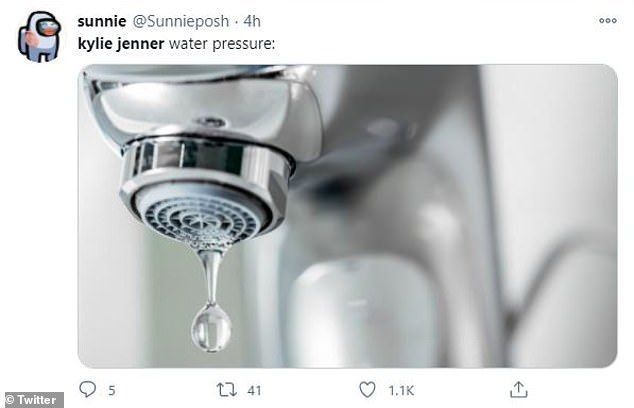634x408 pixels.
Task: Click the retweet count 41
Action: (x=253, y=391)
